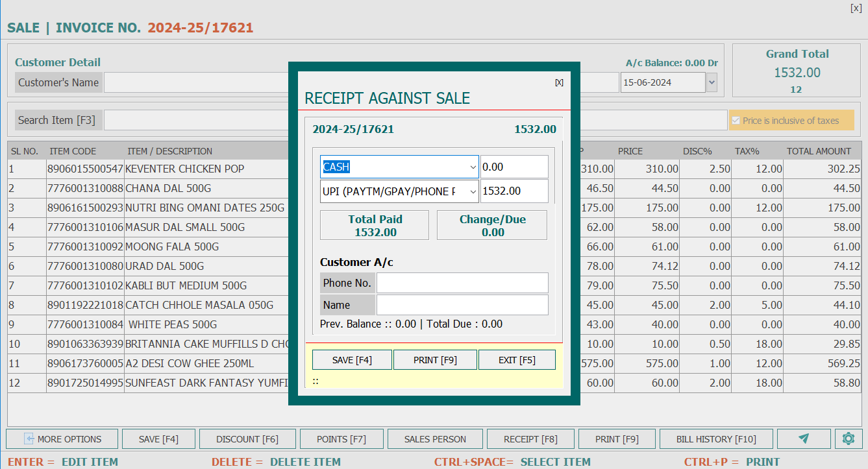Toggle Price is inclusive of taxes checkbox
Image resolution: width=868 pixels, height=469 pixels.
coord(736,121)
